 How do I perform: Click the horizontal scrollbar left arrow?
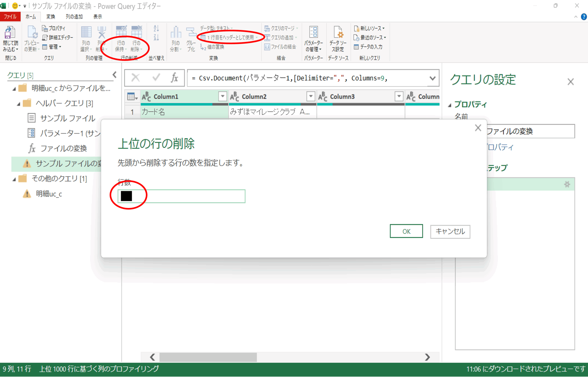click(x=152, y=357)
